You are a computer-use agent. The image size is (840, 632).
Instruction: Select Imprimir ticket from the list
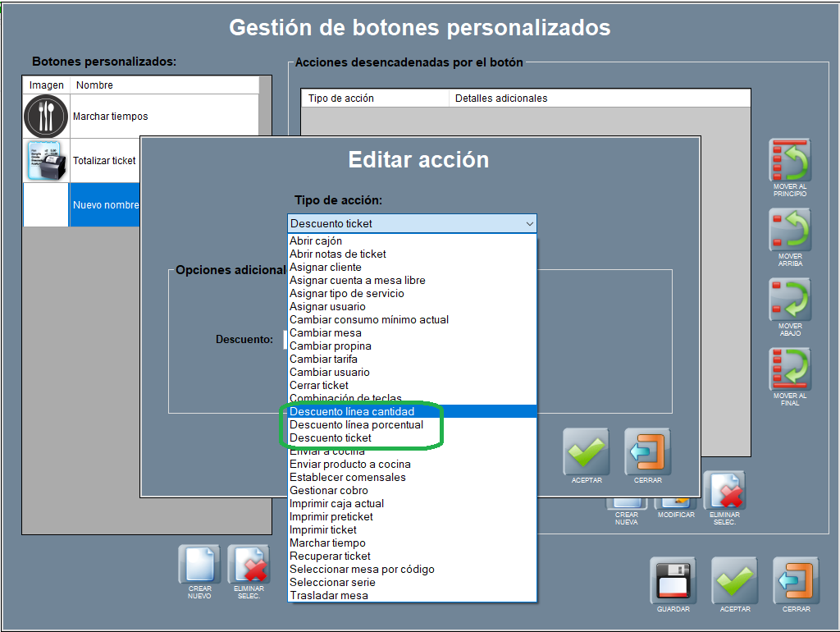(x=323, y=529)
